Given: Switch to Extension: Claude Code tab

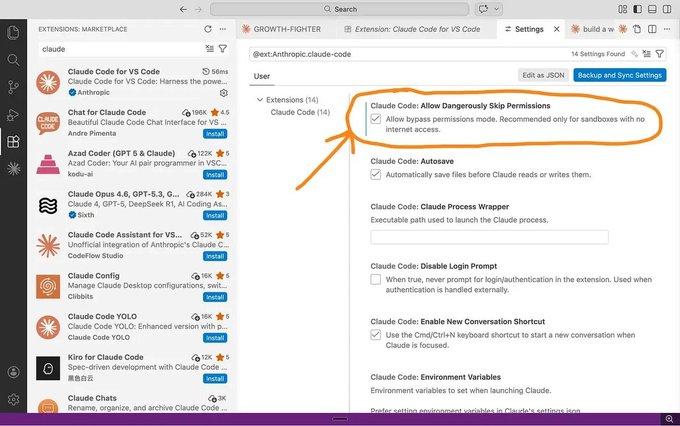Looking at the screenshot, I should [x=412, y=29].
